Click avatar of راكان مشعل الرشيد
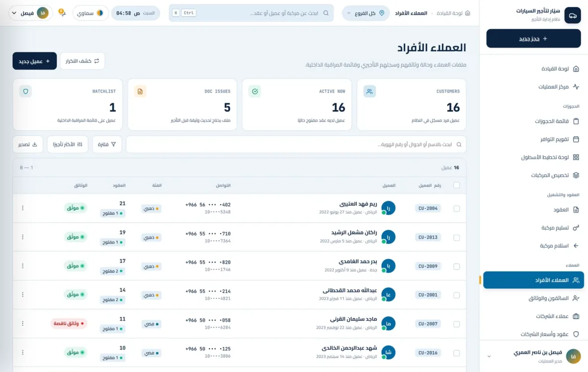The image size is (588, 372). (388, 237)
